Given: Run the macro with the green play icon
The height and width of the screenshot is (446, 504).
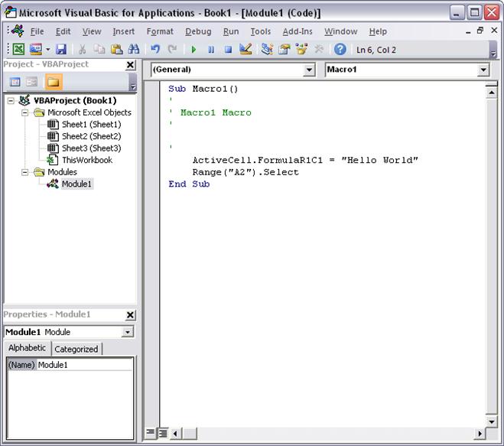Looking at the screenshot, I should coord(193,50).
